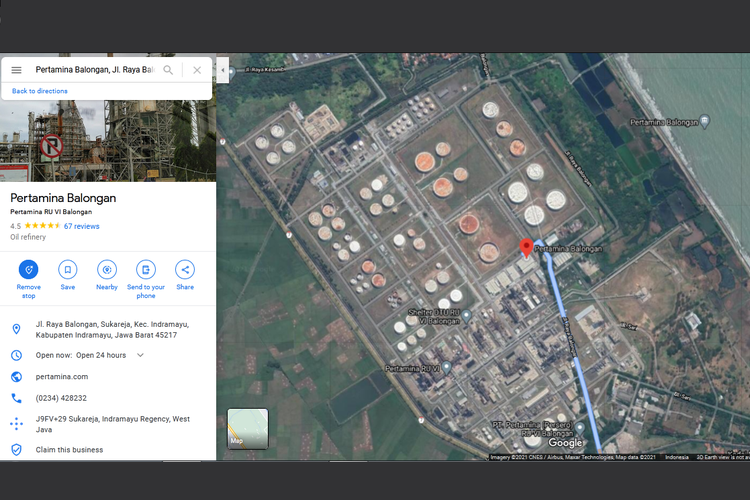This screenshot has height=500, width=750.
Task: Click the Claim this business shield icon
Action: (x=16, y=450)
